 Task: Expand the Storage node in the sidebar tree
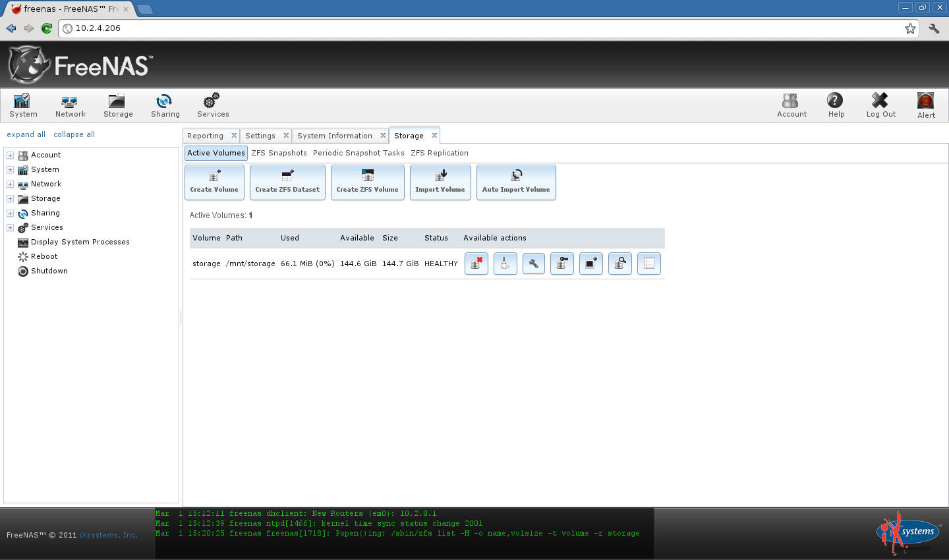10,199
